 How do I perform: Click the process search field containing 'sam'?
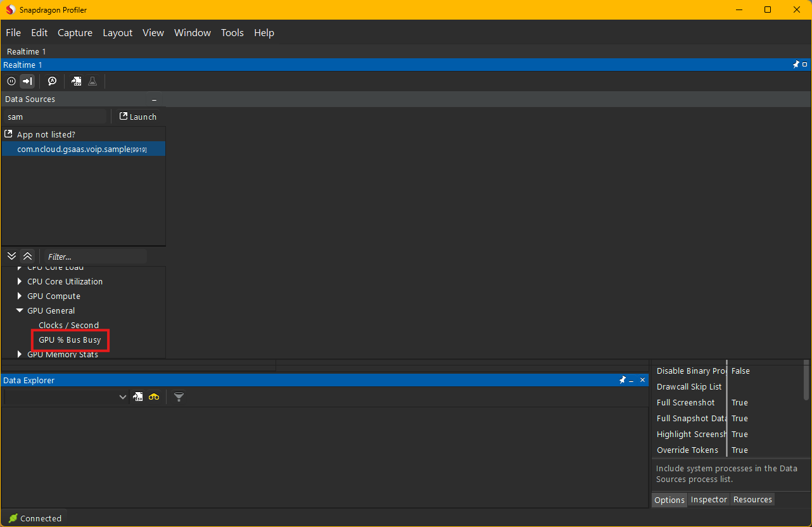55,117
